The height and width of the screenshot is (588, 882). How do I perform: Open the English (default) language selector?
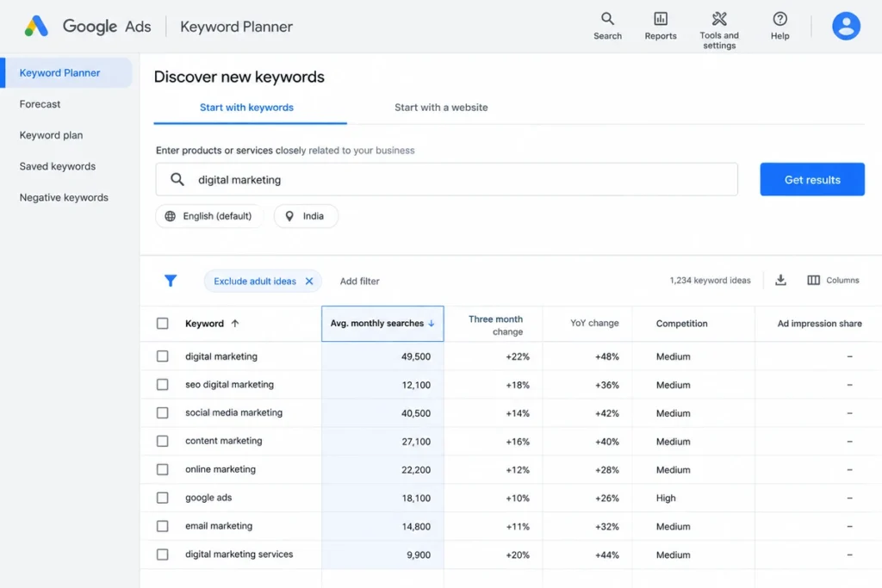coord(208,216)
